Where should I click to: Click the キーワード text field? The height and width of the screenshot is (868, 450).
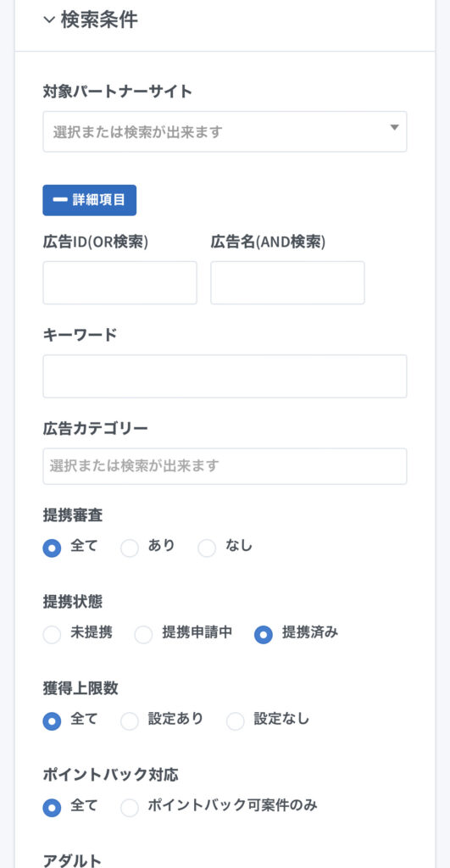pos(225,376)
